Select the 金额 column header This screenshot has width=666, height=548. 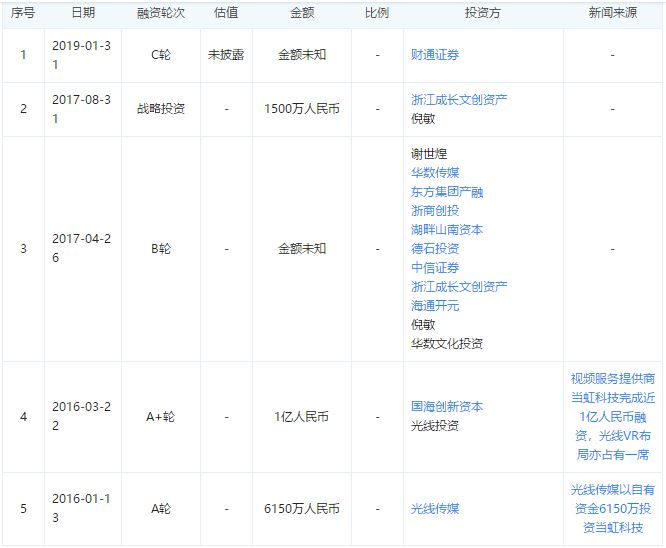302,13
